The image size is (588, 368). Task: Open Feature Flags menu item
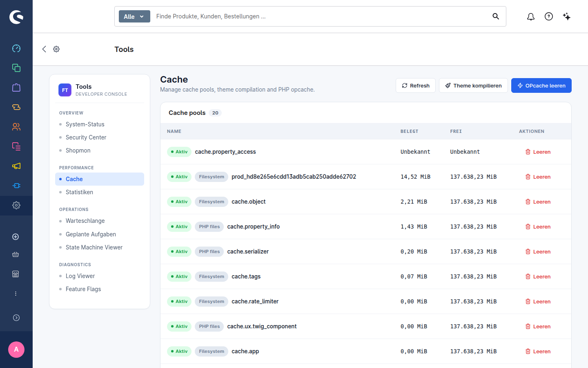point(100,289)
